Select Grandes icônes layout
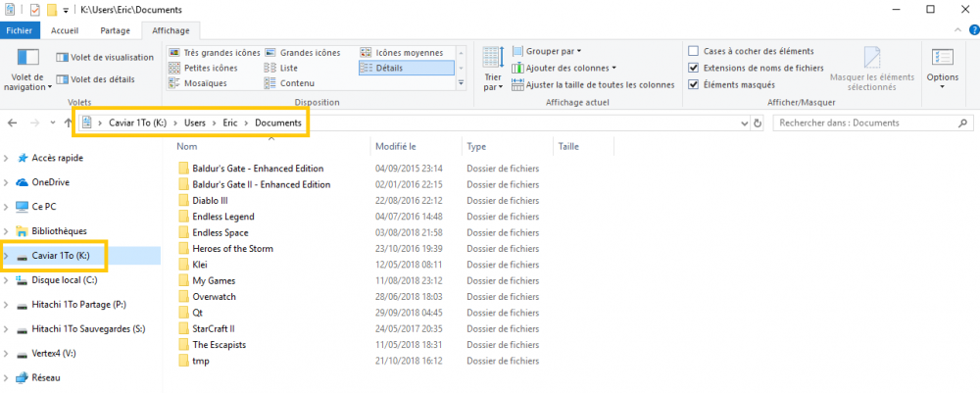The image size is (980, 393). click(303, 53)
